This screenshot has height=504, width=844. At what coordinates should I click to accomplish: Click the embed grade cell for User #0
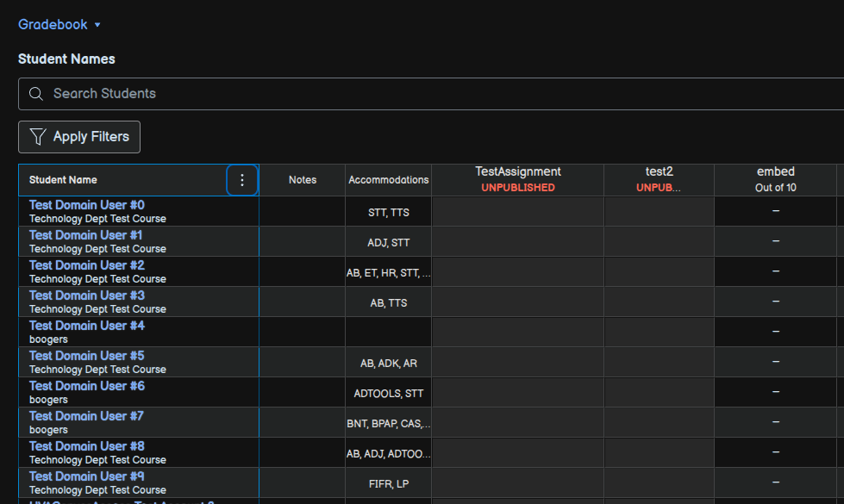(x=776, y=211)
